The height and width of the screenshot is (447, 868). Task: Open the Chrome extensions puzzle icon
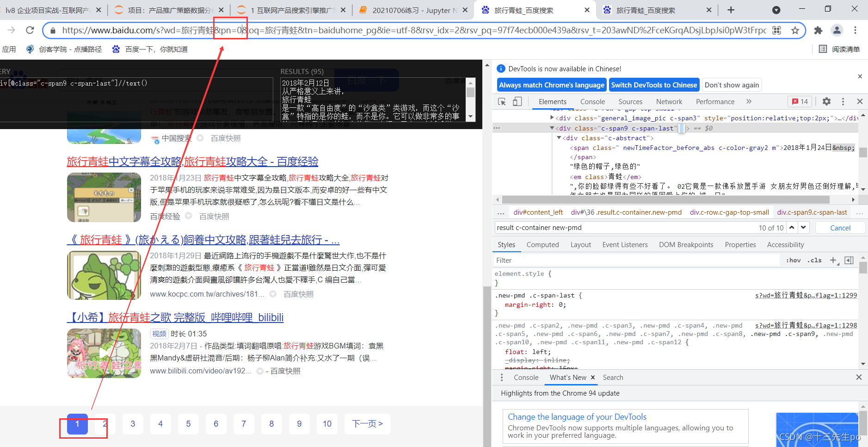pyautogui.click(x=818, y=31)
